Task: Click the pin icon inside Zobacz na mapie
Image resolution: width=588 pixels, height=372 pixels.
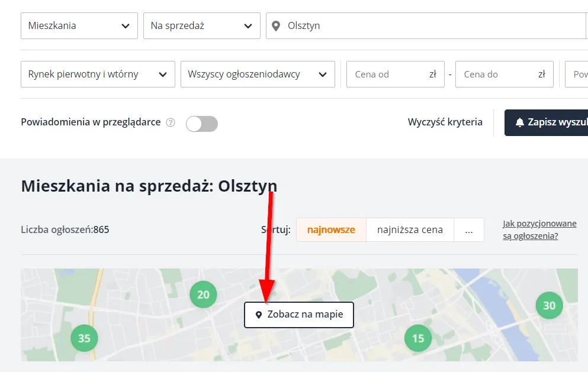Action: pos(258,315)
